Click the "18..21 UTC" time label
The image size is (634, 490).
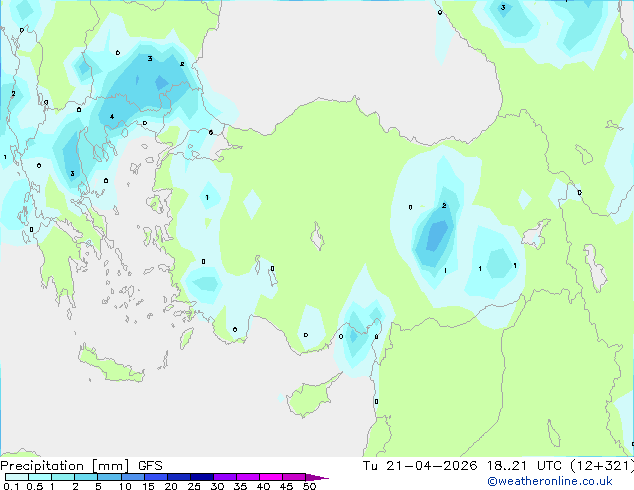pos(524,466)
